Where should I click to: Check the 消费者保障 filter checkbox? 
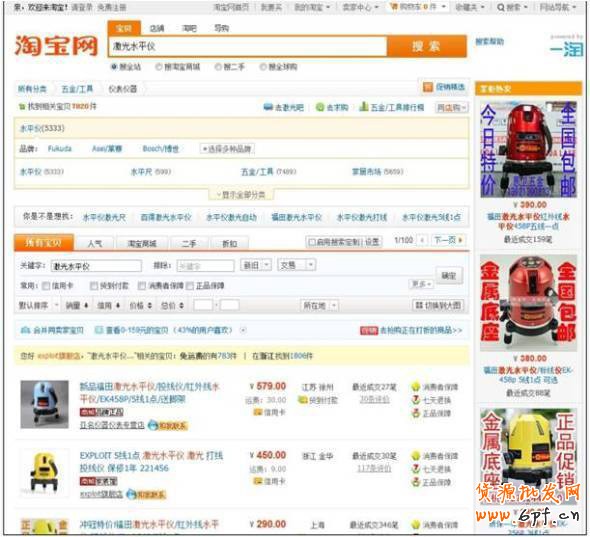click(x=142, y=286)
